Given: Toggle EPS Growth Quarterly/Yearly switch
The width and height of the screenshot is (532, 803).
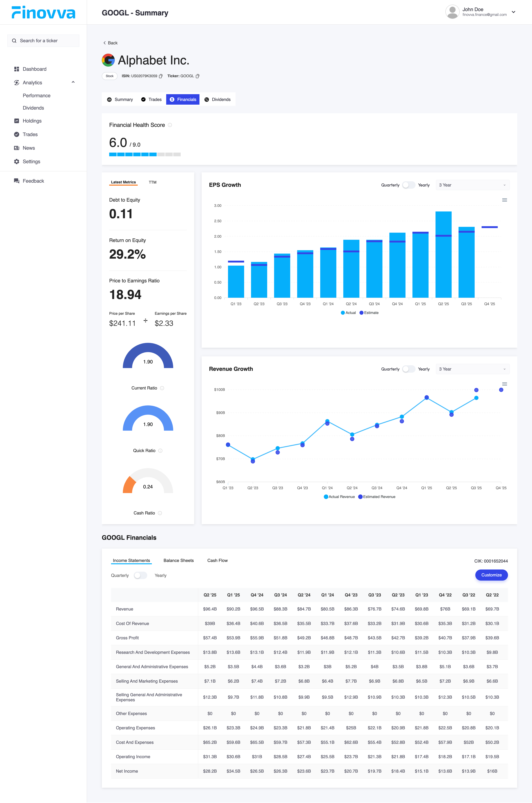Looking at the screenshot, I should tap(408, 185).
